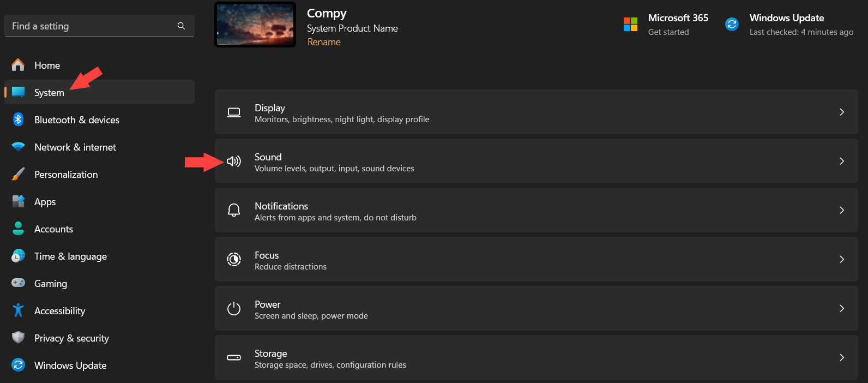Viewport: 868px width, 383px height.
Task: Click the Notifications bell icon
Action: coord(234,210)
